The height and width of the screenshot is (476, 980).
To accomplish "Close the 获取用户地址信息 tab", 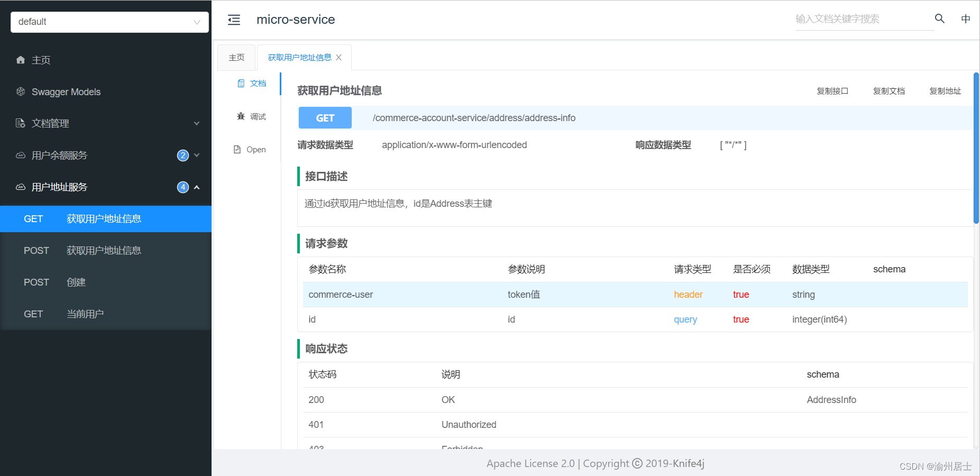I will click(x=339, y=57).
